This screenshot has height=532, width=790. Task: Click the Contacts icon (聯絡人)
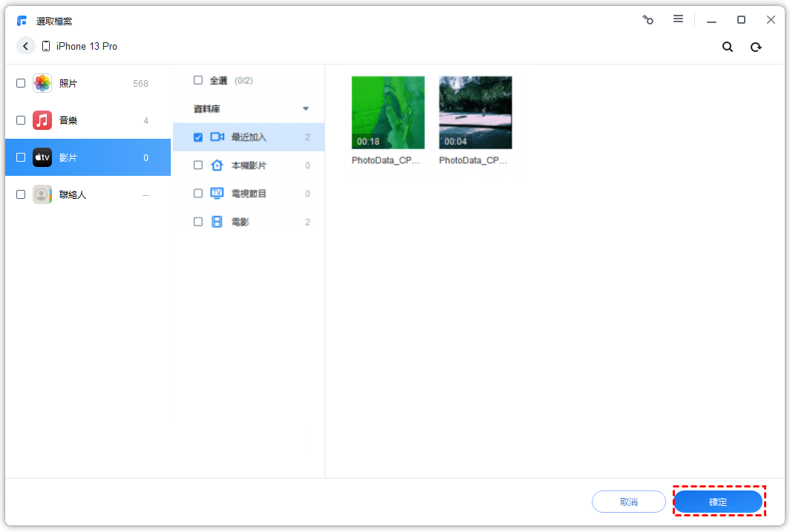click(x=42, y=194)
